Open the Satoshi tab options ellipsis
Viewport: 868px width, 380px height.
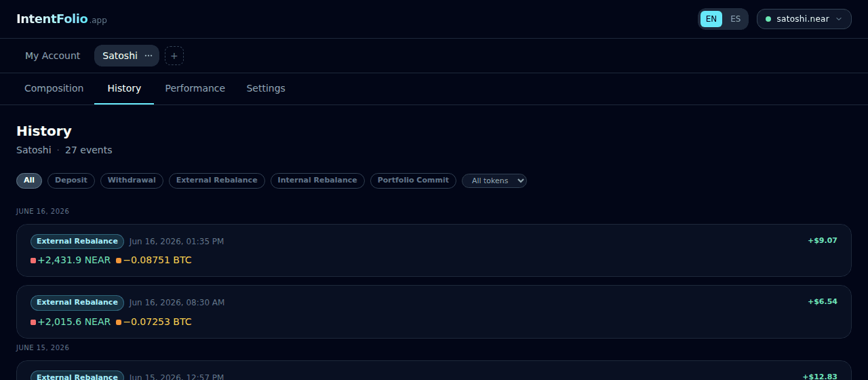(x=149, y=56)
